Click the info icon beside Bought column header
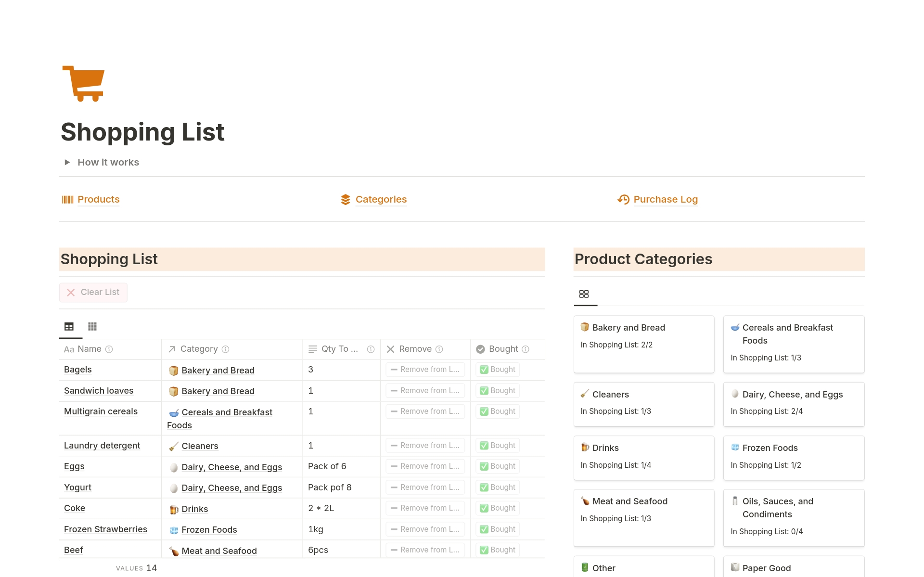Image resolution: width=924 pixels, height=577 pixels. click(526, 349)
